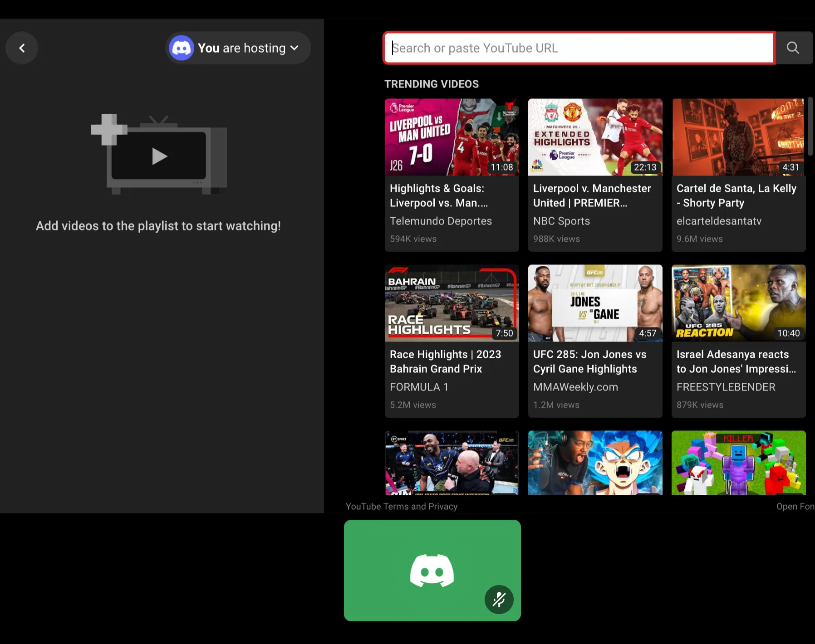The width and height of the screenshot is (815, 644).
Task: Click channel name 'MMAWeekly.com'
Action: coord(576,387)
